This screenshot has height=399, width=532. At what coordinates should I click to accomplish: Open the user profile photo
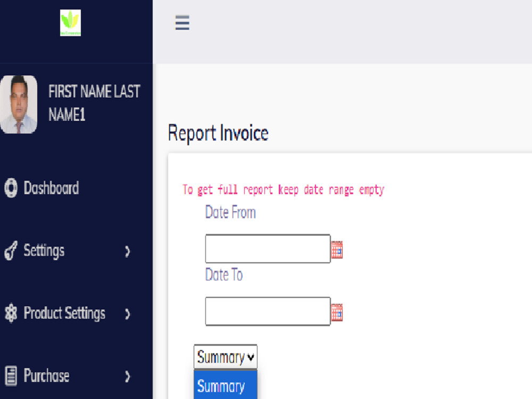point(19,104)
